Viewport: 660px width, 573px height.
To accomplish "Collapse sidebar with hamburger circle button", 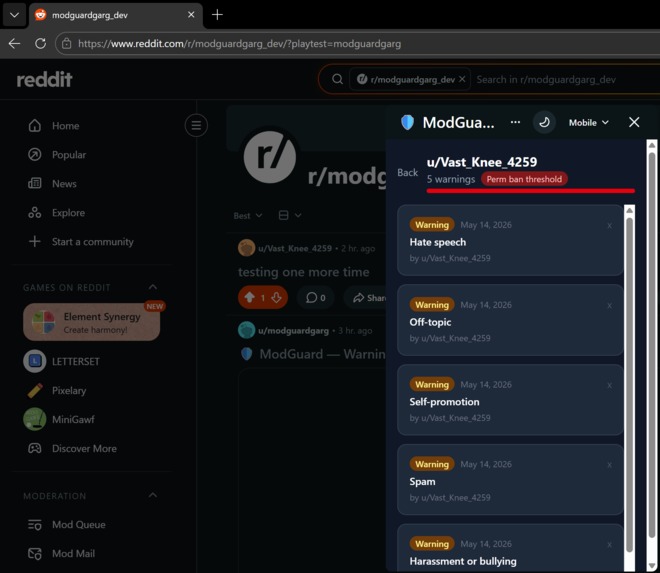I will pos(196,125).
